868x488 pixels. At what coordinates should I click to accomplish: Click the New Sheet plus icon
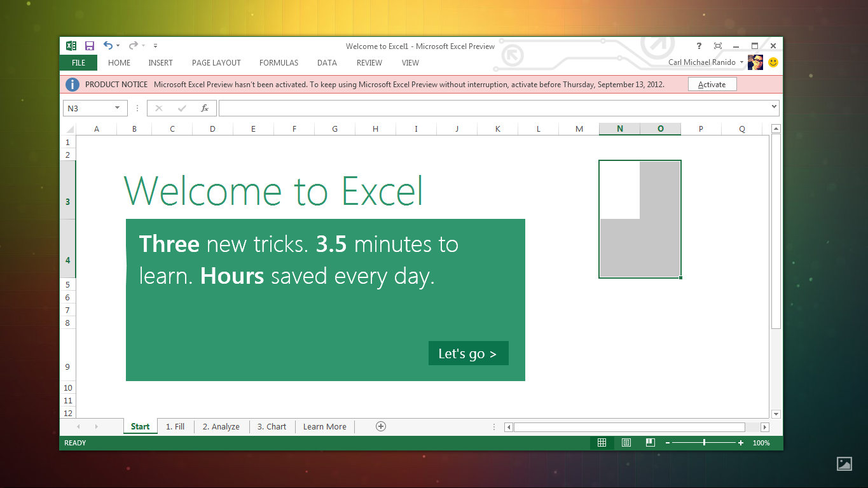click(x=381, y=426)
